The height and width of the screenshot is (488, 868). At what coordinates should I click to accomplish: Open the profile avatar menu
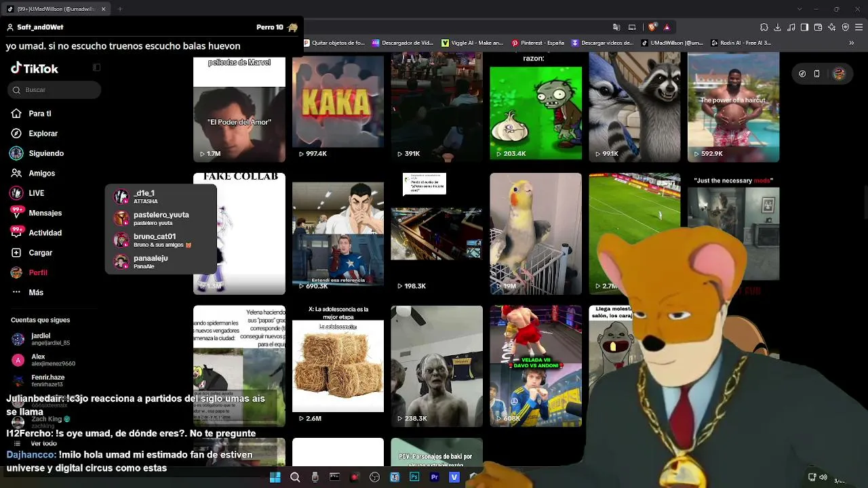click(839, 74)
